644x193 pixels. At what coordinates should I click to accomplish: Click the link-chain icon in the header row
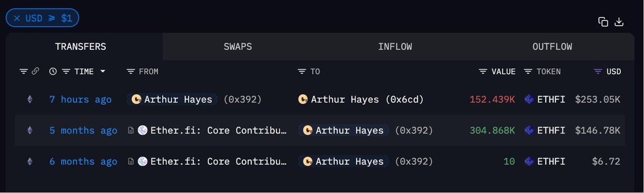[35, 71]
